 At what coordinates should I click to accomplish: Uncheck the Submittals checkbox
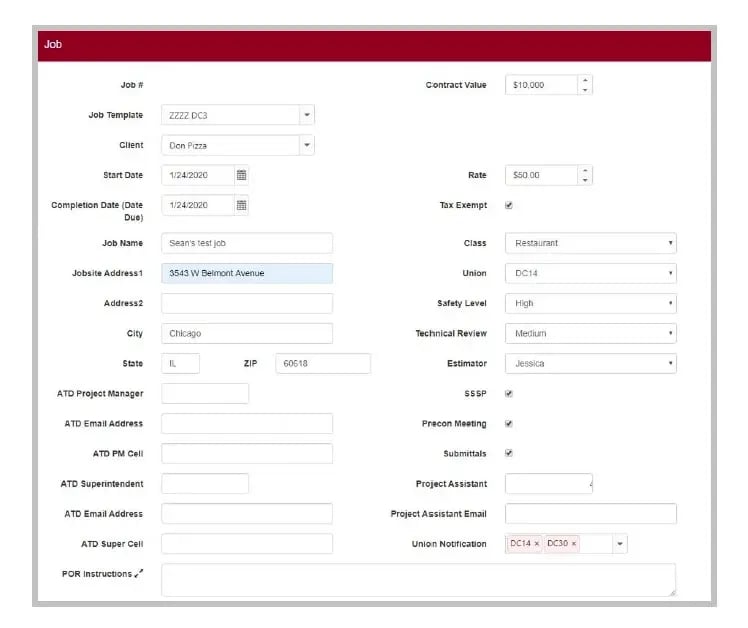pos(509,454)
